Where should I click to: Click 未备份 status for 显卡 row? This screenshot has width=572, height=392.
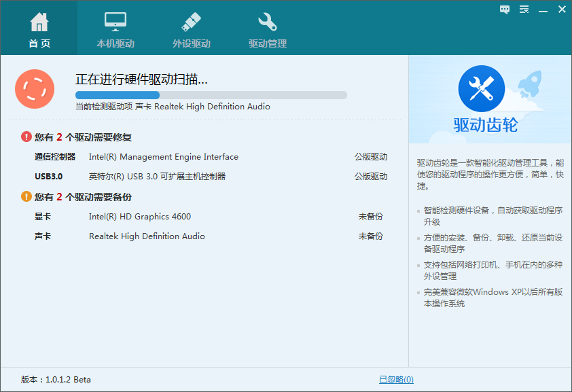pyautogui.click(x=371, y=217)
